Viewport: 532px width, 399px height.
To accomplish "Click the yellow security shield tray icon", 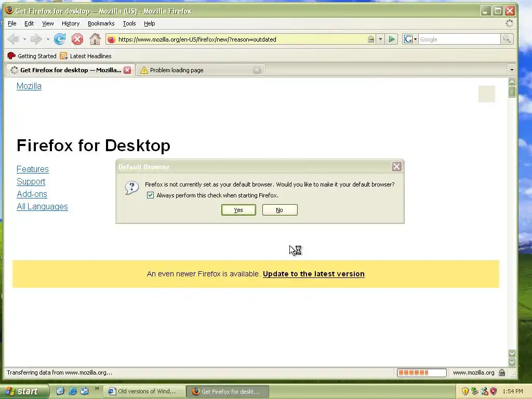I will pos(465,391).
